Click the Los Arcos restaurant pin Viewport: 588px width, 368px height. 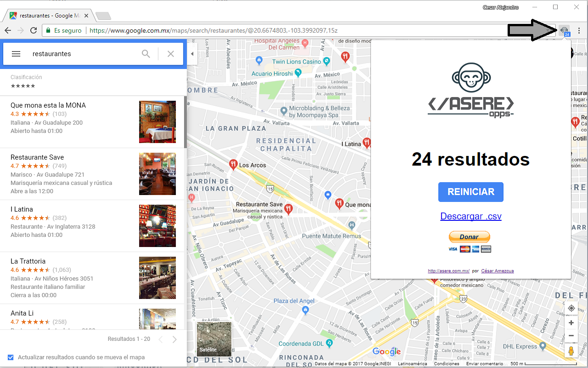click(x=233, y=164)
